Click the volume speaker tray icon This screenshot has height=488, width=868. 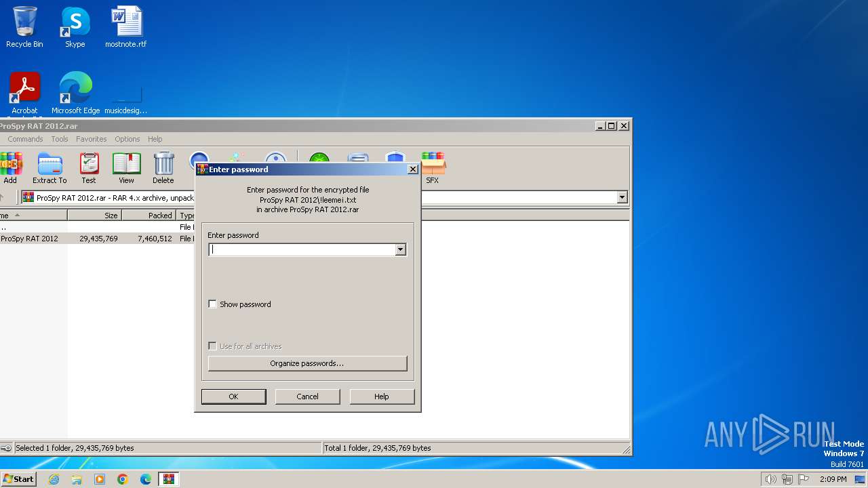point(770,479)
